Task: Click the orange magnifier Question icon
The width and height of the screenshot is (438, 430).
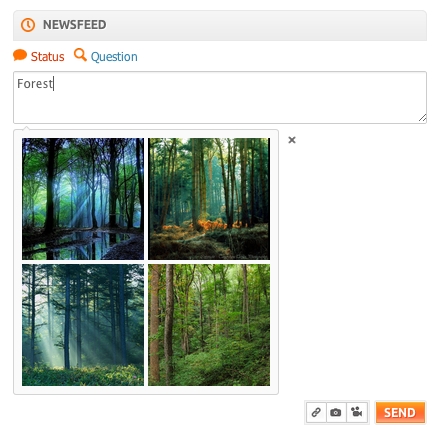Action: point(80,55)
